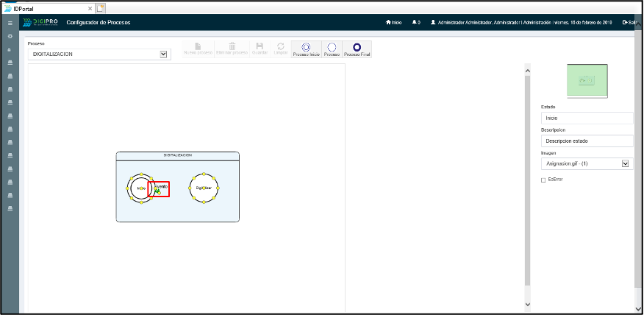Toggle the hamburger menu in the sidebar
This screenshot has height=315, width=644.
click(x=10, y=23)
